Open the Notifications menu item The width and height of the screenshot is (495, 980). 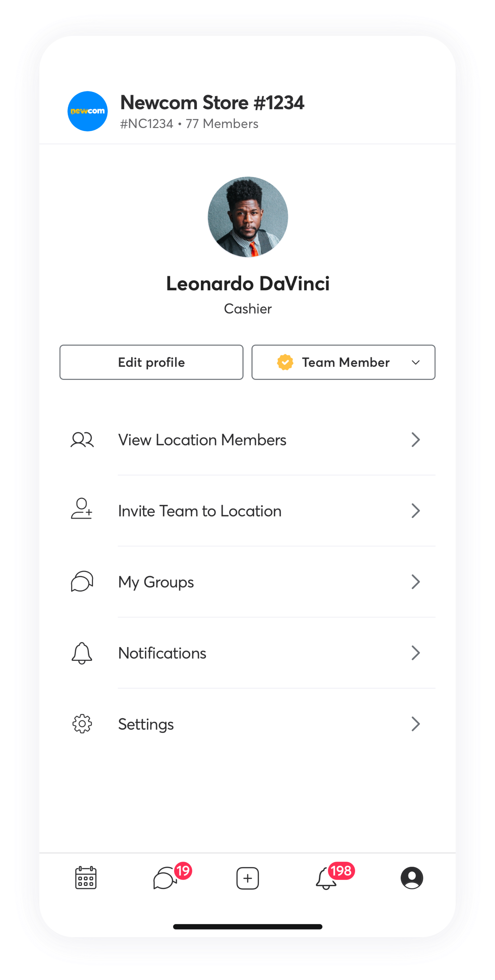coord(162,653)
